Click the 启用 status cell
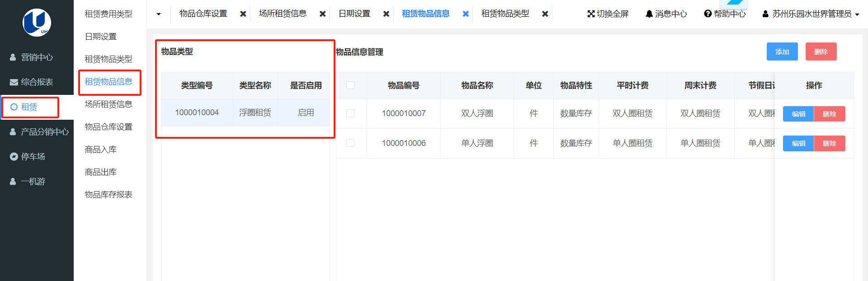 (306, 112)
